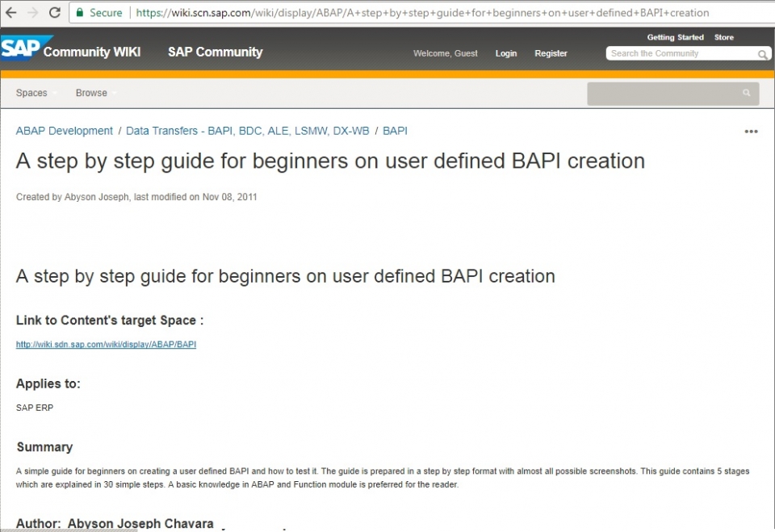
Task: Expand the Spaces dropdown menu
Action: point(32,93)
